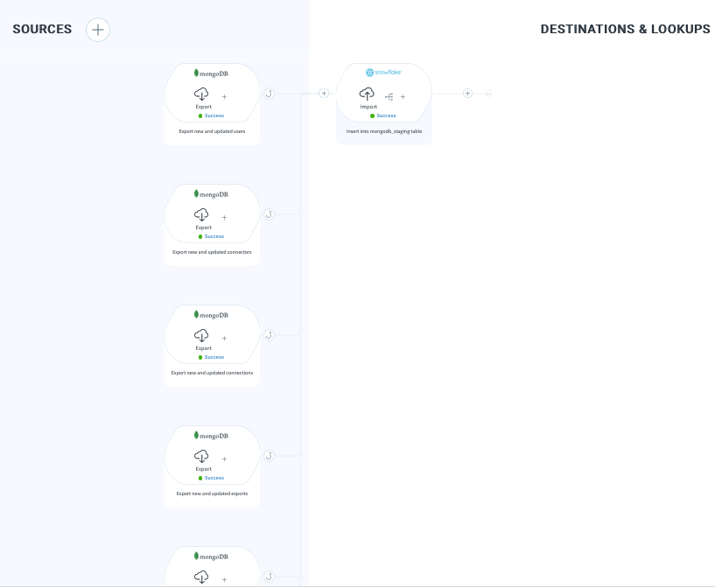Click the hook icon after the users export
This screenshot has height=588, width=715.
(x=270, y=94)
